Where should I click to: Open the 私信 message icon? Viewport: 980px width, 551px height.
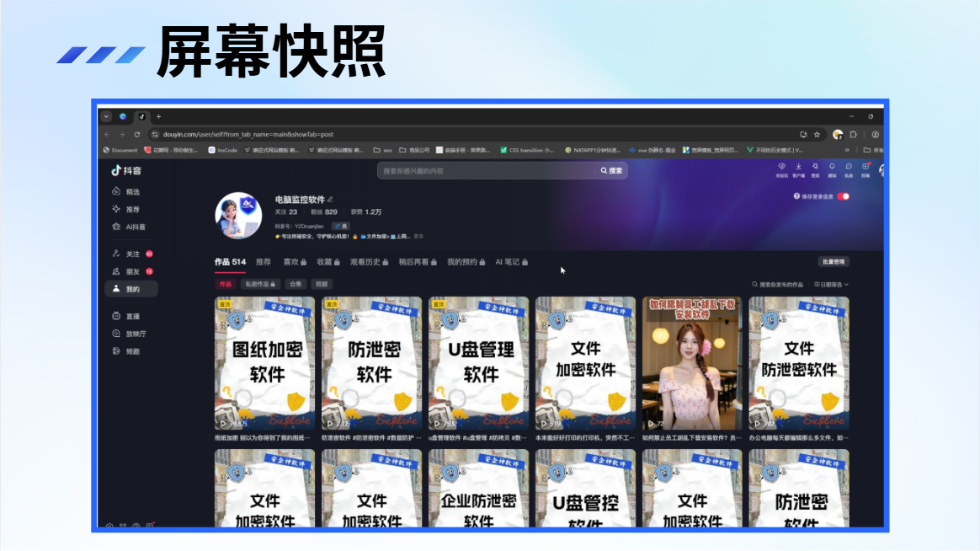(849, 170)
